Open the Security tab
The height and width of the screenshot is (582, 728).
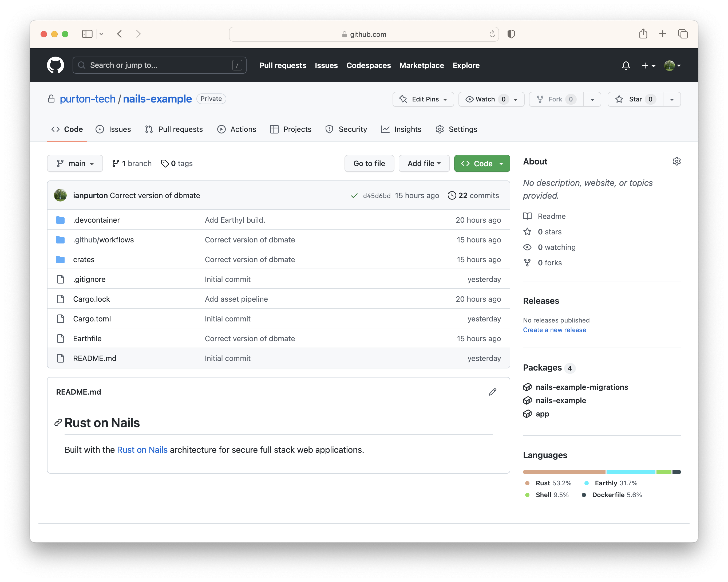coord(346,129)
